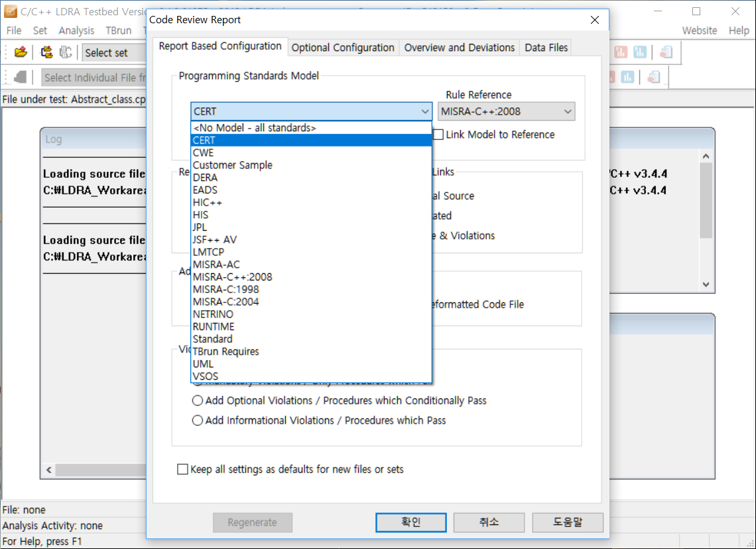The width and height of the screenshot is (756, 549).
Task: Open the Set menu
Action: click(x=40, y=30)
